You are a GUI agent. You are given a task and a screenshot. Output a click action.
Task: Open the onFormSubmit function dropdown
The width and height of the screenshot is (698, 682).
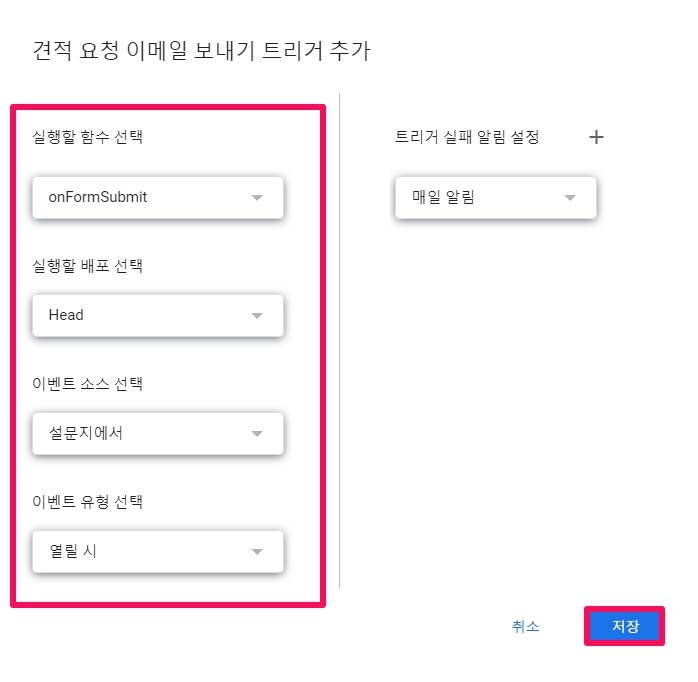[x=157, y=198]
